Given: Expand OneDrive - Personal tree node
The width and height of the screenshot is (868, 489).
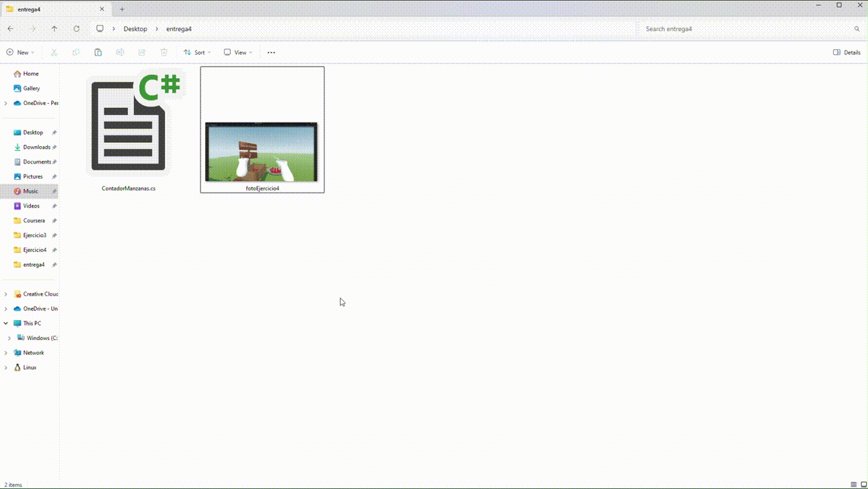Looking at the screenshot, I should click(x=6, y=103).
